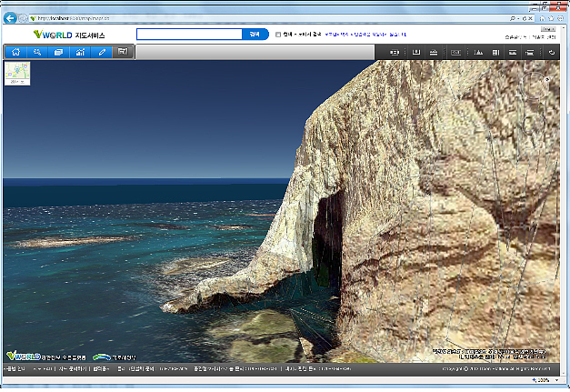The height and width of the screenshot is (392, 570).
Task: Click the save-disk icon in dark toolbar
Action: (x=415, y=53)
